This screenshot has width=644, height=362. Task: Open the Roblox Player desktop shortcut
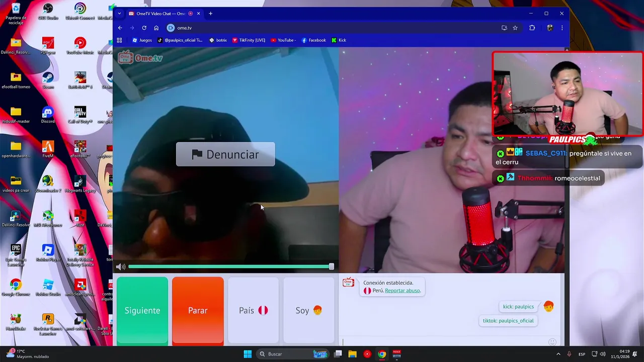48,253
